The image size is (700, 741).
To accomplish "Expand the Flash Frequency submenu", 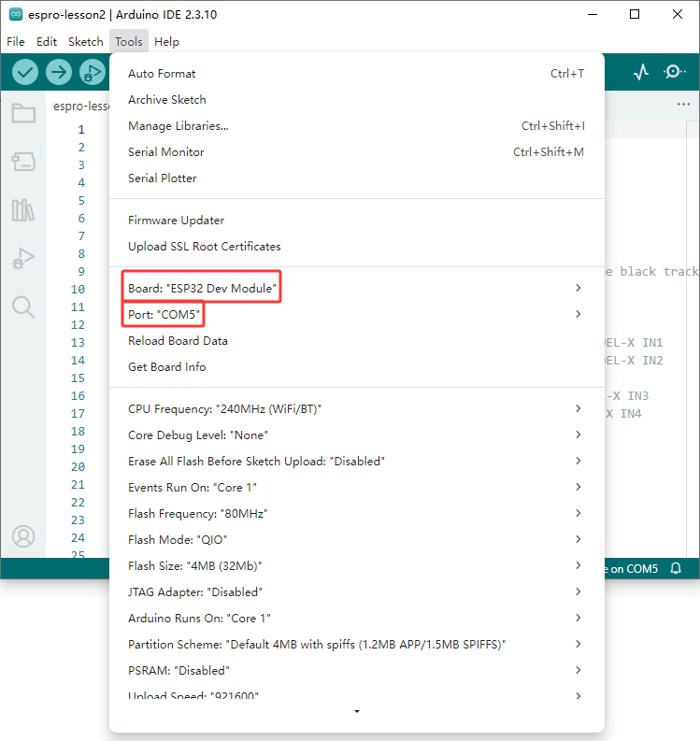I will coord(357,513).
